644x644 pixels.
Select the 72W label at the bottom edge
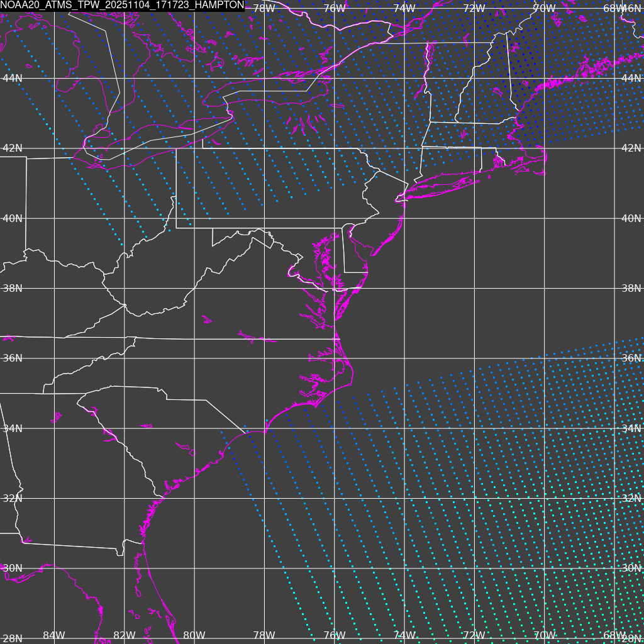[x=474, y=635]
